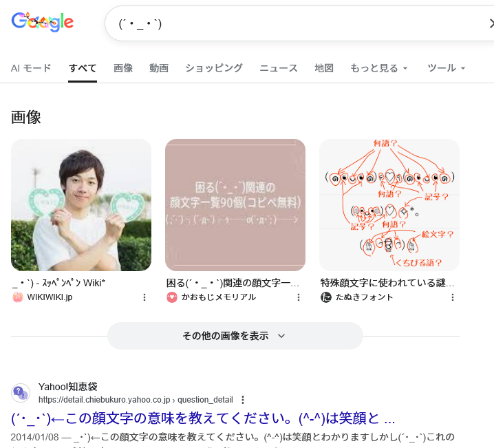The image size is (494, 448).
Task: Click the たぬきフォント site favicon
Action: tap(325, 297)
